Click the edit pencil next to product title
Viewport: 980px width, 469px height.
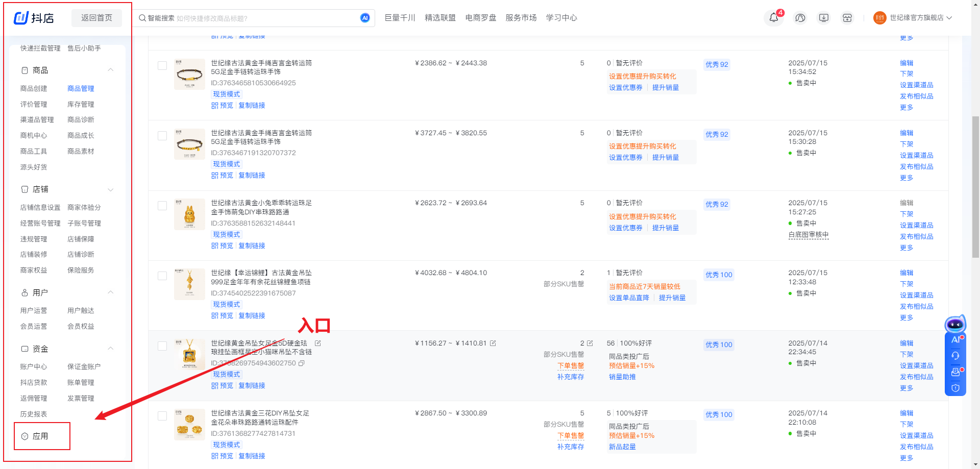tap(318, 343)
